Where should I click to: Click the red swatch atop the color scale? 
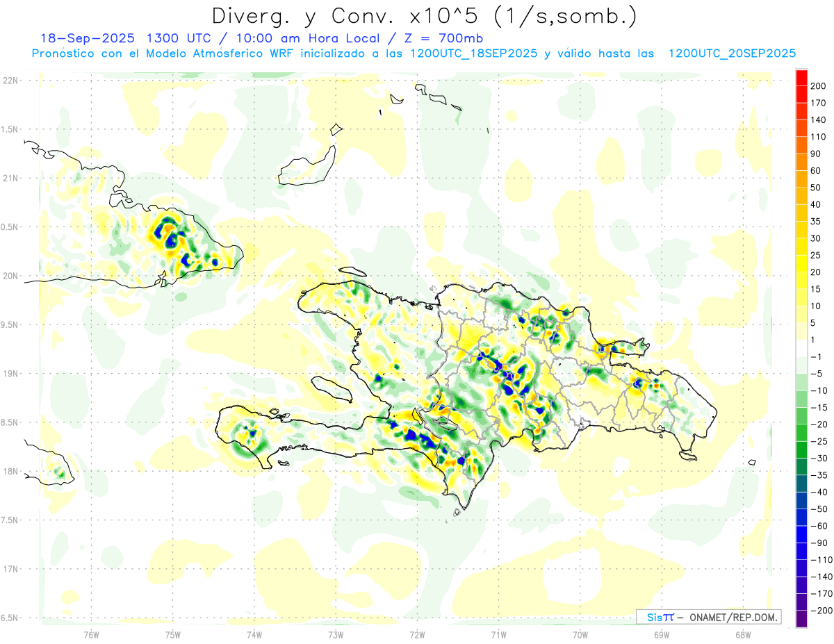tap(801, 77)
